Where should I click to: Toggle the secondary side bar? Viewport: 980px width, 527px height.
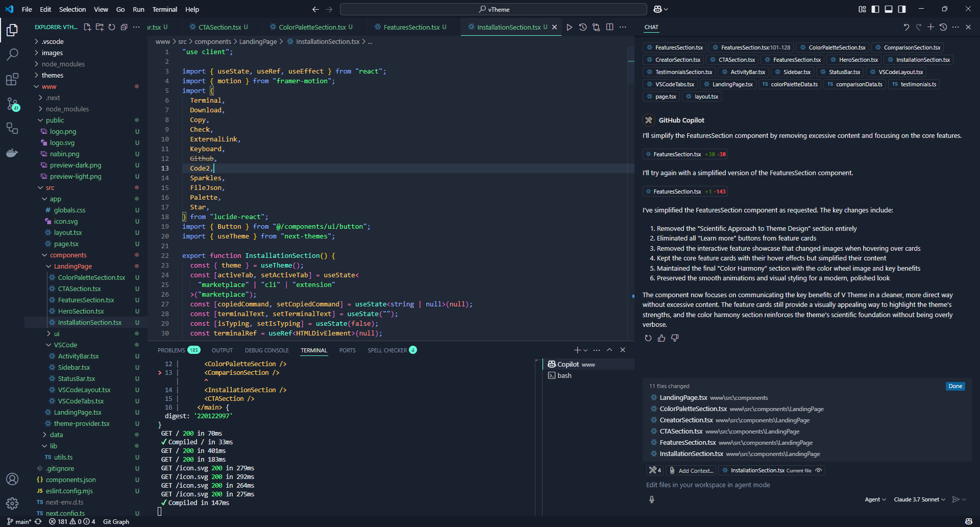tap(902, 9)
